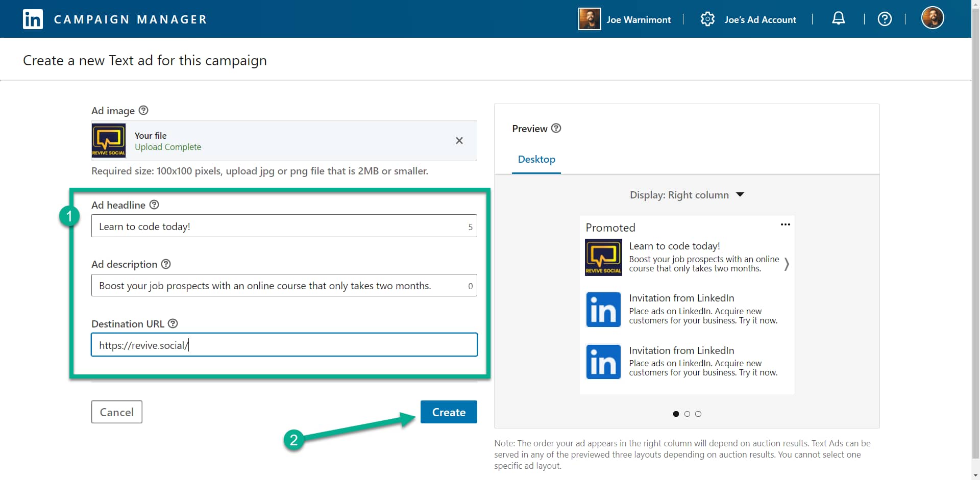Click the Preview help icon
Image resolution: width=980 pixels, height=480 pixels.
[556, 128]
